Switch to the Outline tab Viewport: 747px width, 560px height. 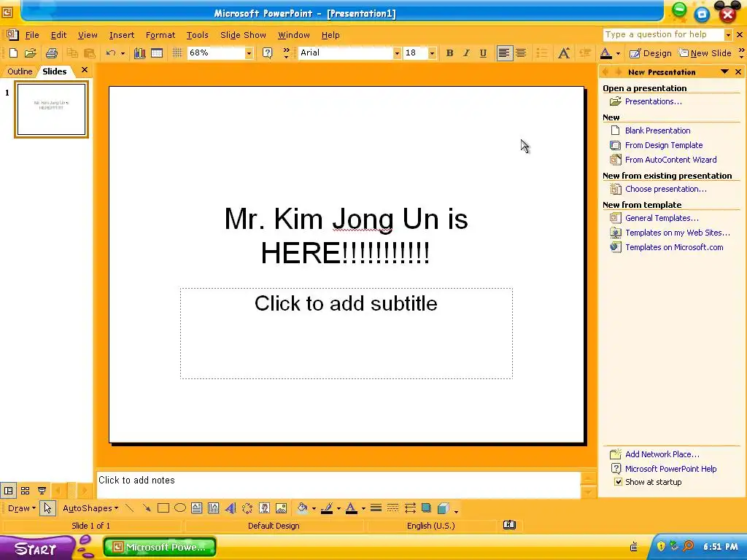tap(20, 71)
